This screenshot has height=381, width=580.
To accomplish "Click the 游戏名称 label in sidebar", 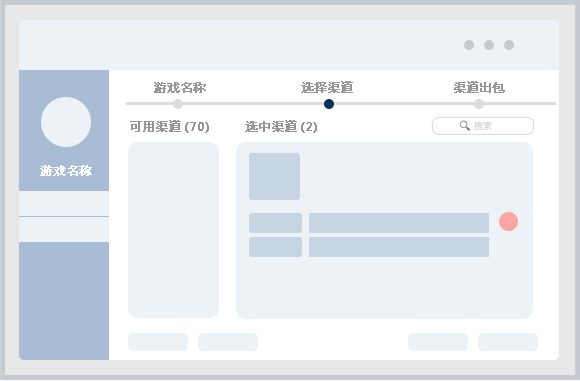I will [x=66, y=171].
